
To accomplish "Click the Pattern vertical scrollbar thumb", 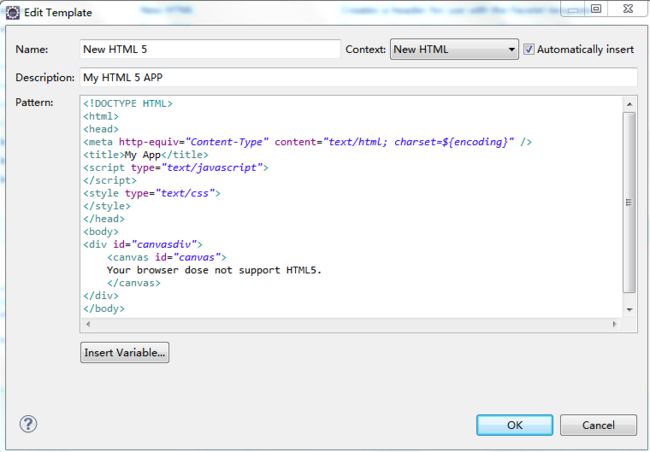I will tap(629, 202).
